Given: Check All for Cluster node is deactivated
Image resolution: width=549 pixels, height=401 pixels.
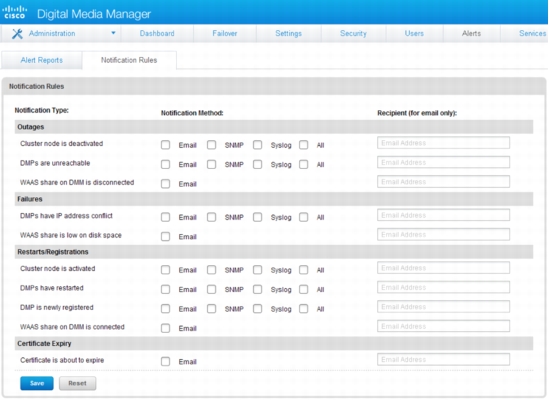Looking at the screenshot, I should (304, 145).
